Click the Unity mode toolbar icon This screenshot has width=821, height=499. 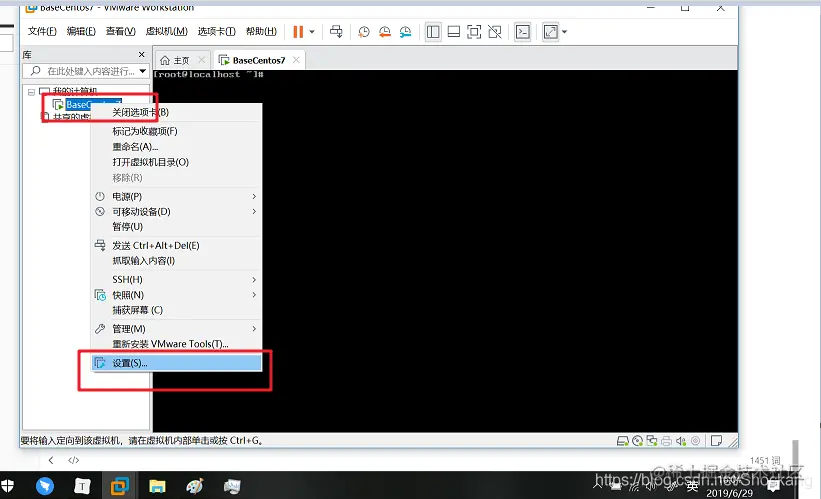[x=495, y=32]
